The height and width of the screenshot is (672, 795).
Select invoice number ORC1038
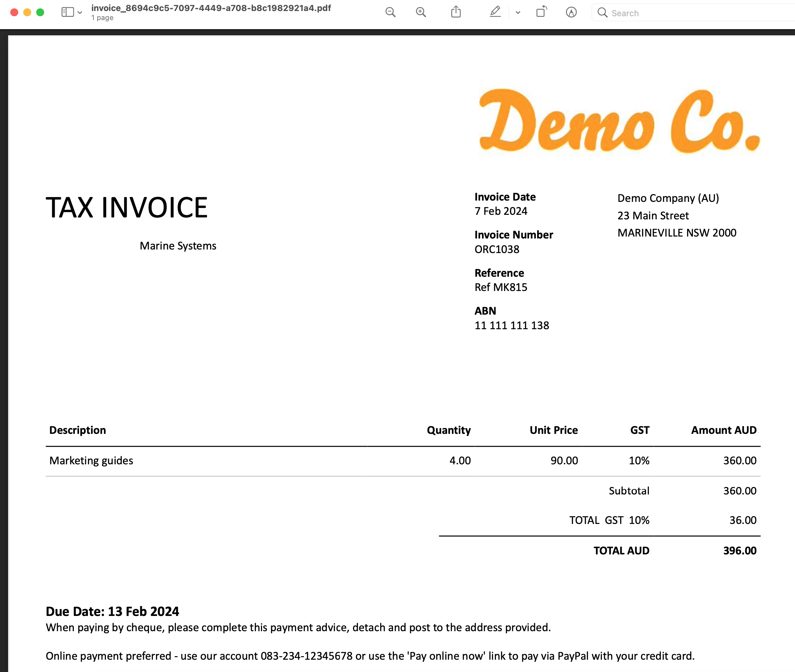click(497, 249)
